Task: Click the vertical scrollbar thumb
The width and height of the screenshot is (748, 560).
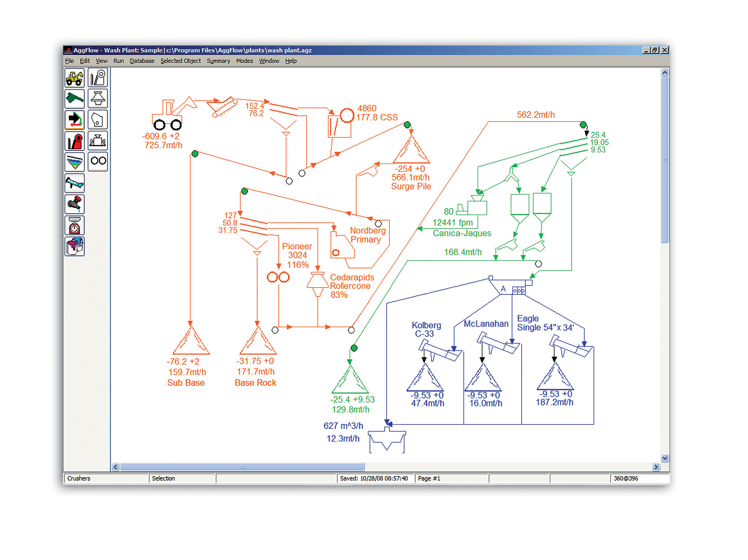Action: pos(665,160)
